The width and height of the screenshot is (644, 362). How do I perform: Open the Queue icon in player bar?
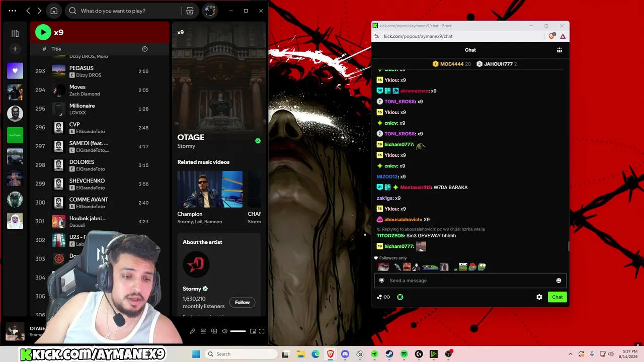click(x=203, y=331)
